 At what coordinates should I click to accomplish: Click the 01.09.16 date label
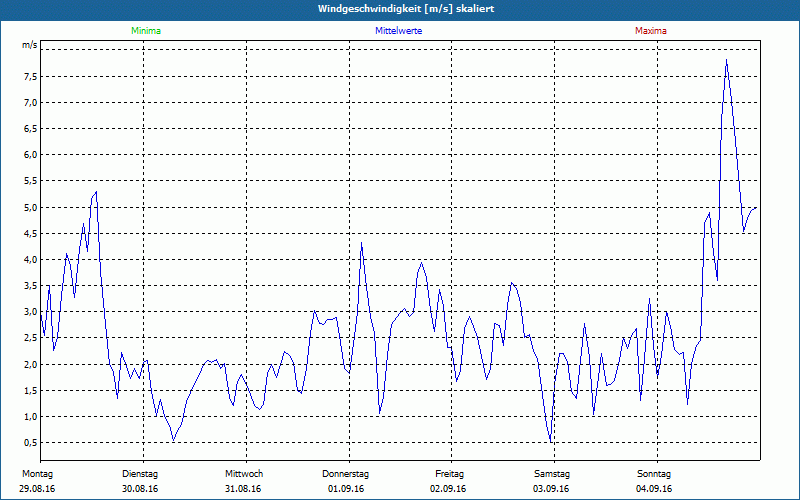pyautogui.click(x=346, y=489)
